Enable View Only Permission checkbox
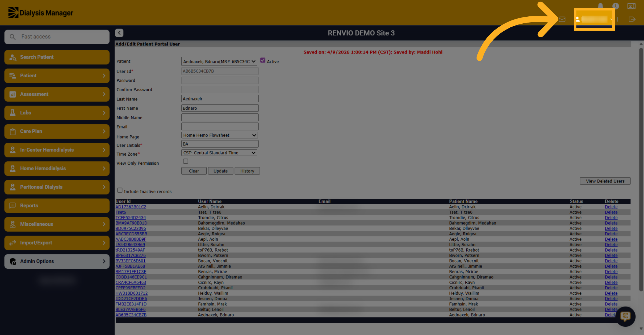This screenshot has width=644, height=335. point(185,161)
